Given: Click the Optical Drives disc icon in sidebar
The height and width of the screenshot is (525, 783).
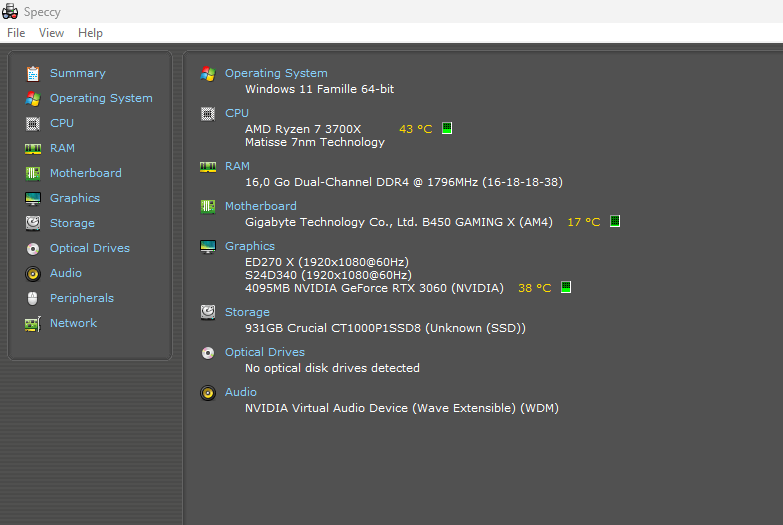Looking at the screenshot, I should pyautogui.click(x=33, y=248).
